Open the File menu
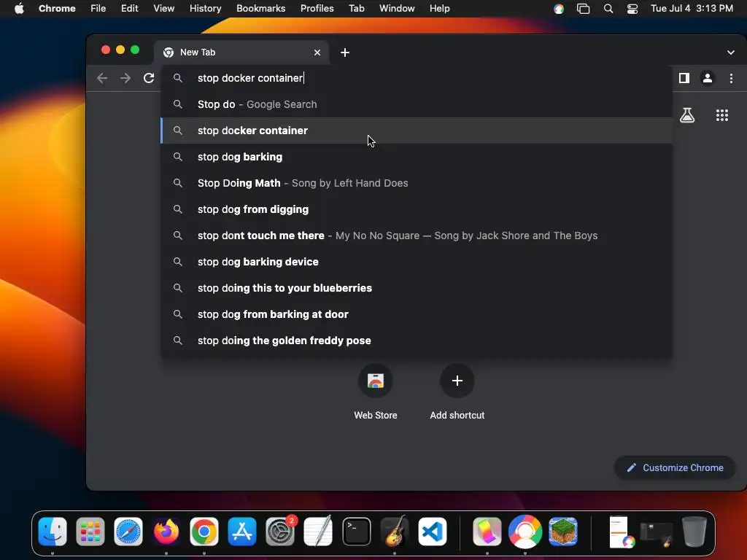 [x=98, y=9]
